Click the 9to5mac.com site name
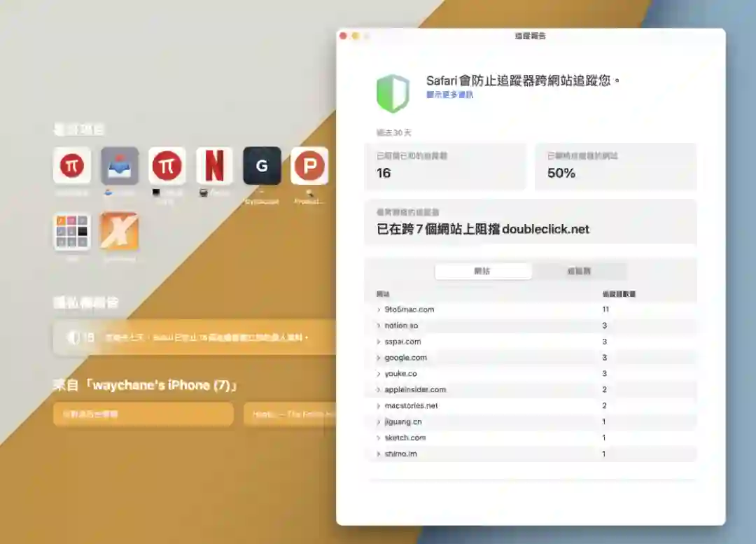The width and height of the screenshot is (756, 544). pos(409,309)
